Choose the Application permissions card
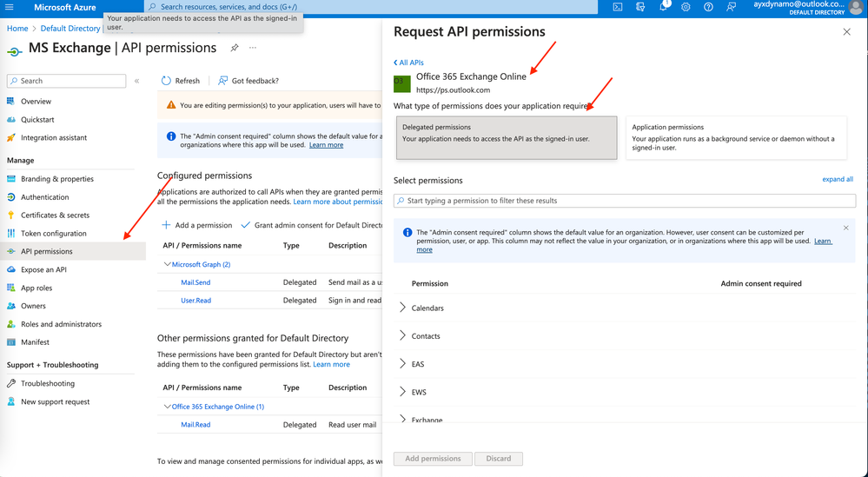Viewport: 868px width, 477px height. (x=736, y=138)
